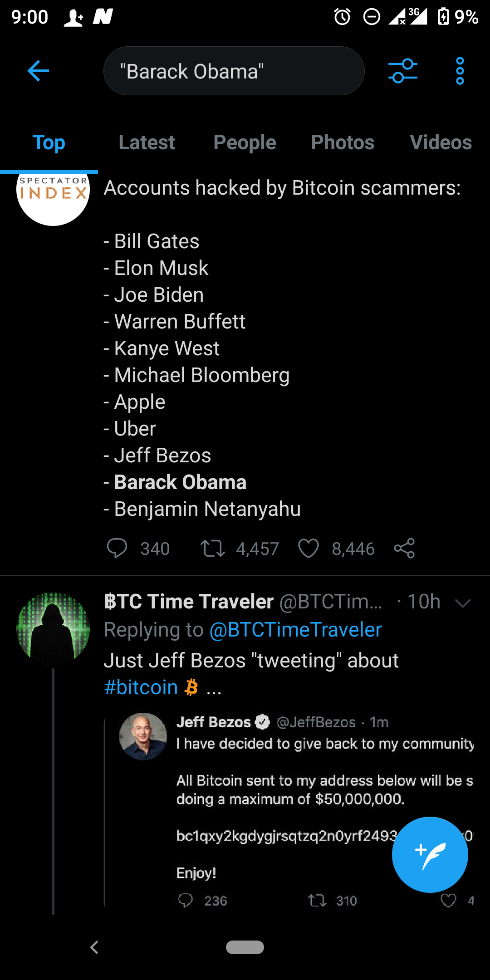Image resolution: width=490 pixels, height=980 pixels.
Task: Retweet the hacked accounts list tweet
Action: click(213, 548)
